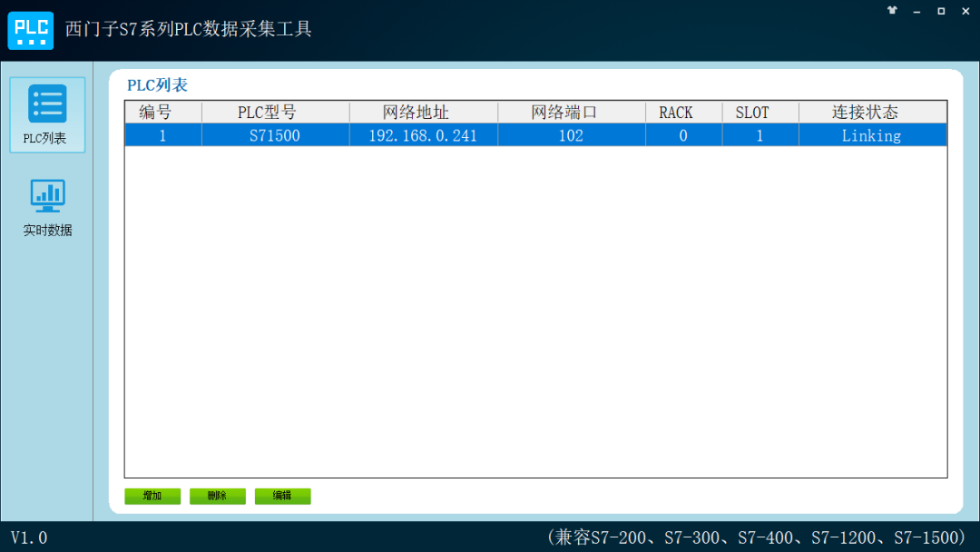
Task: Click the 连接状态 column header
Action: pyautogui.click(x=873, y=113)
